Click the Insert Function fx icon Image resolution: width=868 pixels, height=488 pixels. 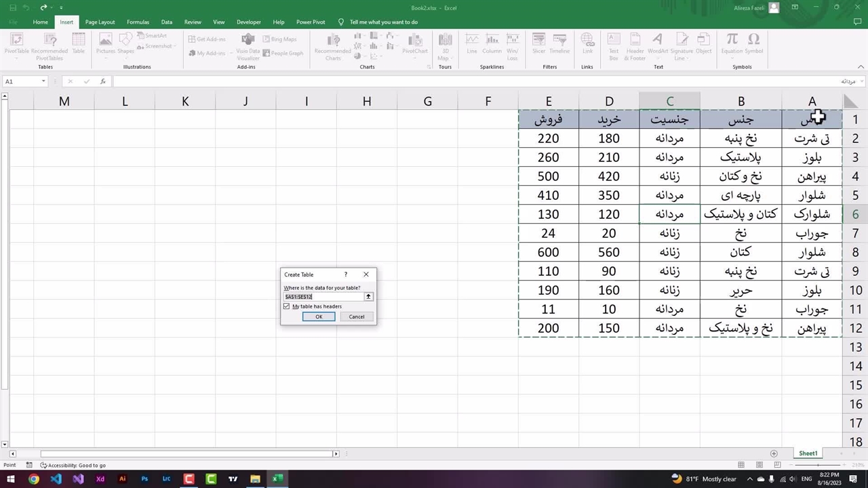pyautogui.click(x=103, y=81)
